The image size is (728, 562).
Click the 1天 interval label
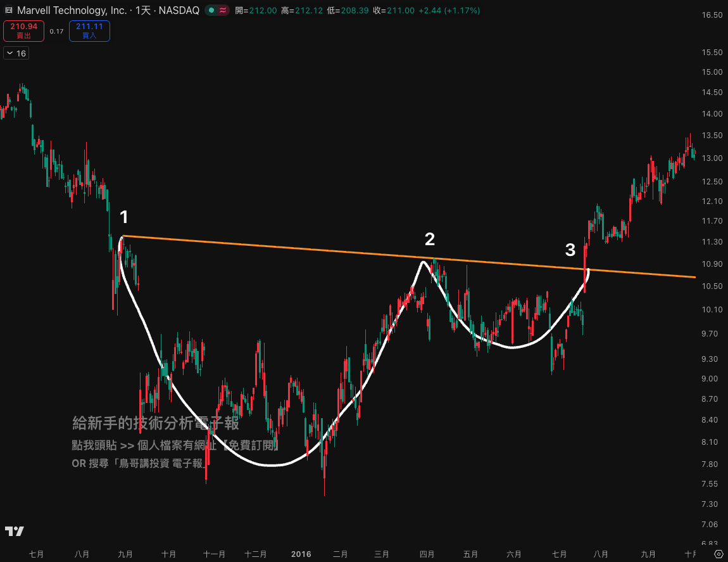pos(143,10)
